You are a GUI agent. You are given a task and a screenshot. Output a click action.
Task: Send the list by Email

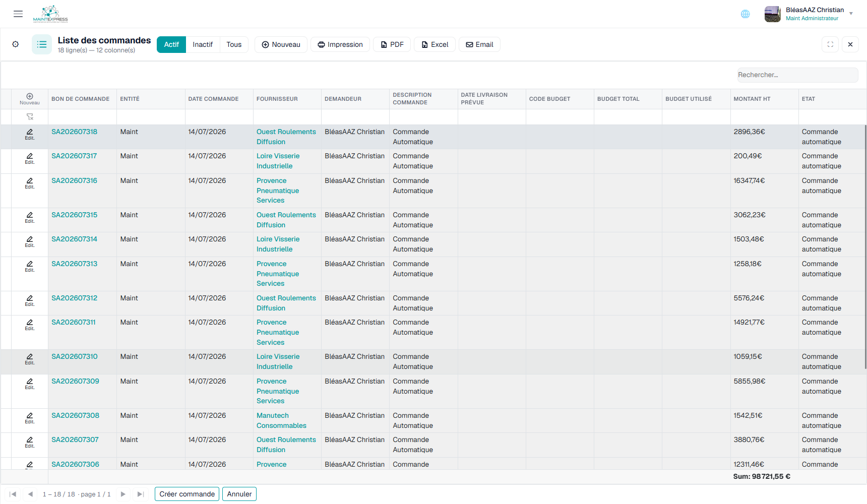pyautogui.click(x=479, y=44)
